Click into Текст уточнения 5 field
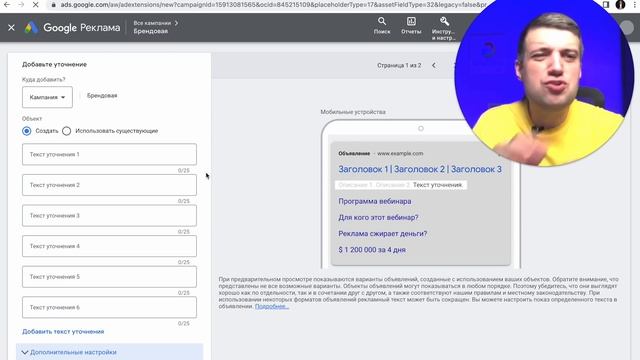 point(109,277)
